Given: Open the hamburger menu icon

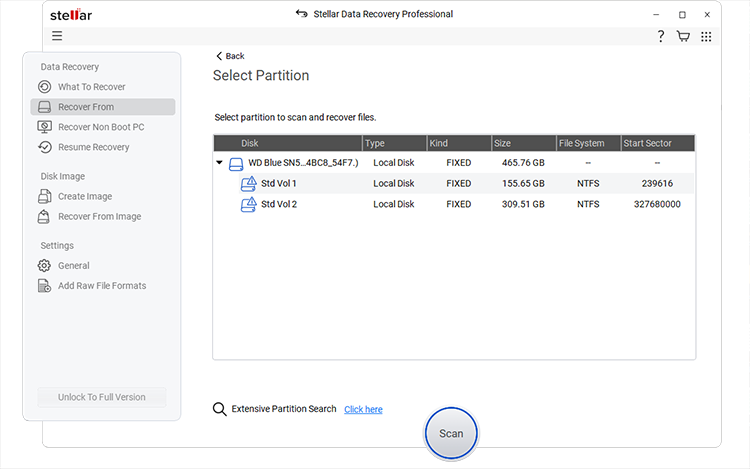Looking at the screenshot, I should [x=57, y=36].
